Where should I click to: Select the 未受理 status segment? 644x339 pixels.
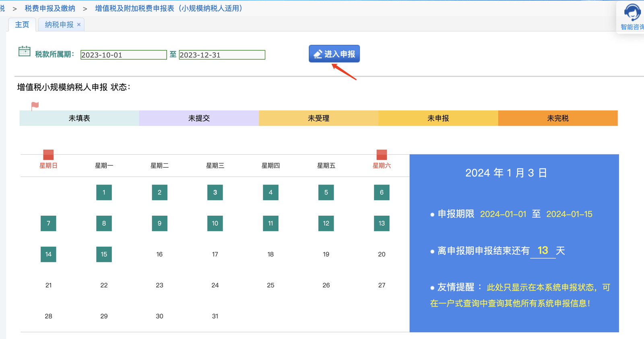click(318, 118)
